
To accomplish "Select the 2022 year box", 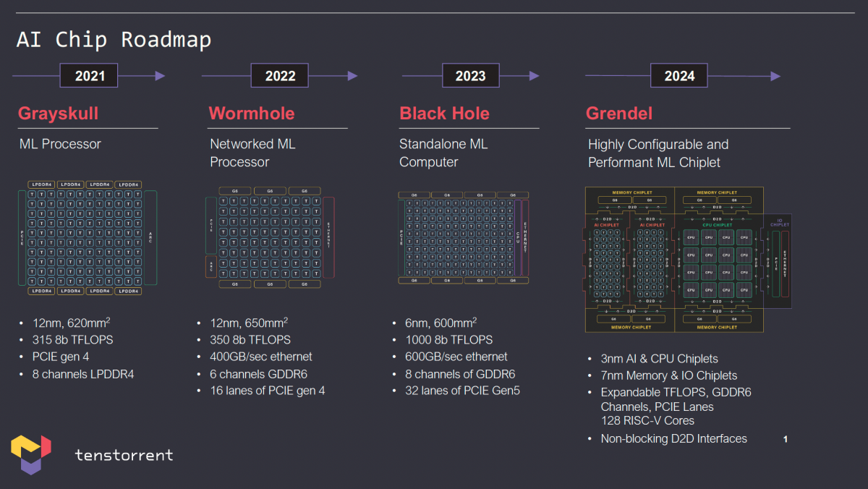I will pyautogui.click(x=280, y=76).
